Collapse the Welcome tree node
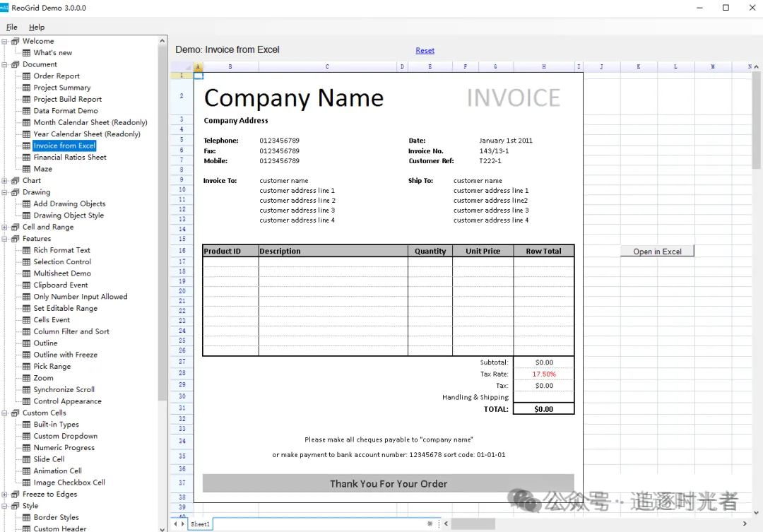The height and width of the screenshot is (532, 763). tap(4, 42)
